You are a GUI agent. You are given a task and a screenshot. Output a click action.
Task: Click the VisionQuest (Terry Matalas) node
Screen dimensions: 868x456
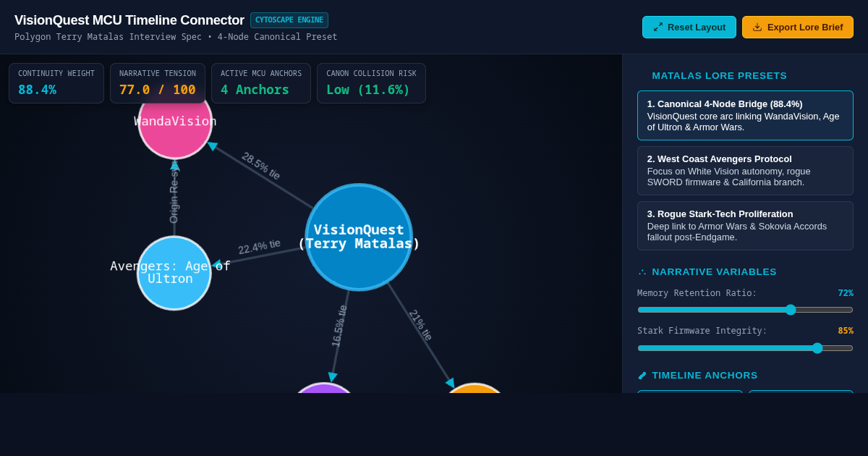359,237
